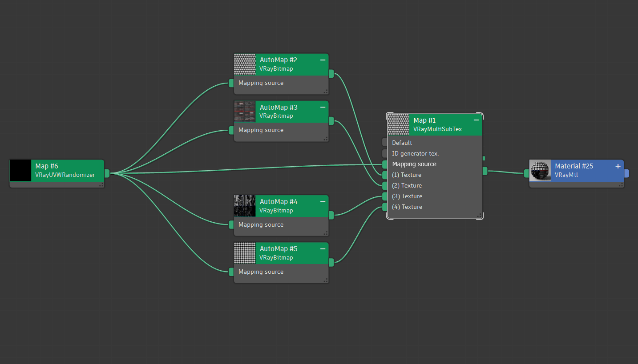This screenshot has width=638, height=364.
Task: Click the ID generator tex. input socket
Action: pyautogui.click(x=385, y=154)
